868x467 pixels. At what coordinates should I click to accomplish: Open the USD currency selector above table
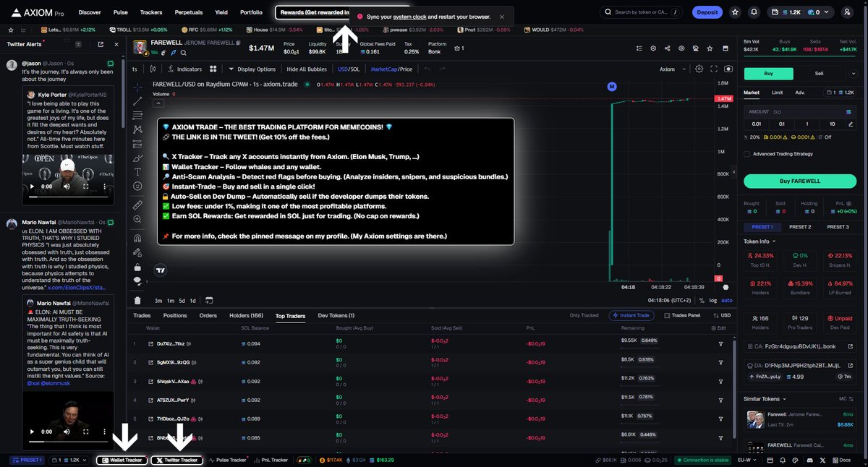(x=720, y=315)
